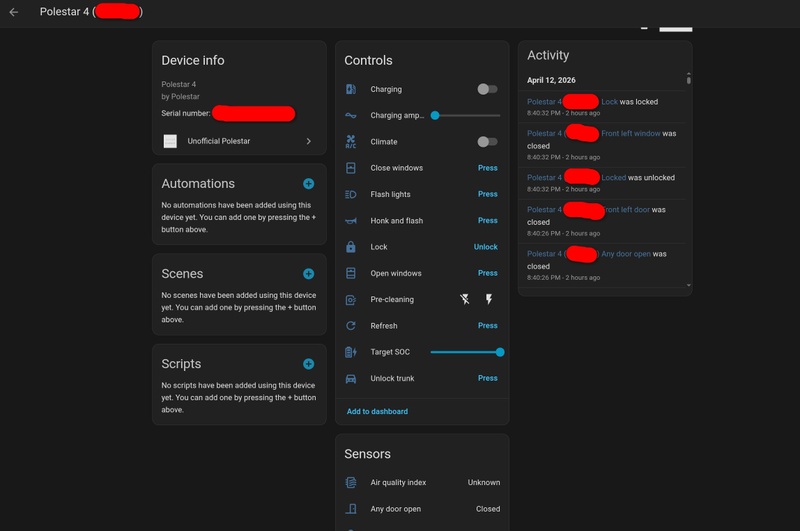Click the Unofficial Polestar integration logo

[170, 141]
